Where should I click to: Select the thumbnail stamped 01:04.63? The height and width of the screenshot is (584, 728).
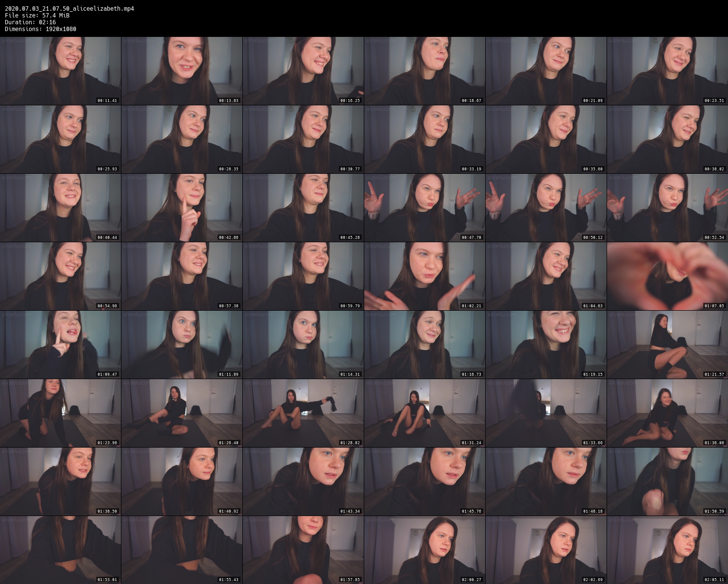pyautogui.click(x=546, y=276)
